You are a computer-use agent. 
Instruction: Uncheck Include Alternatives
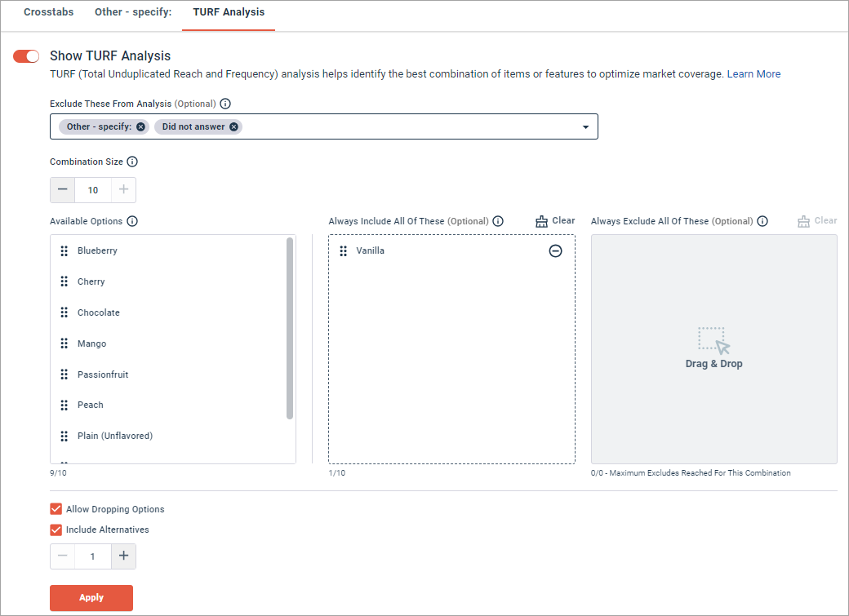point(56,530)
